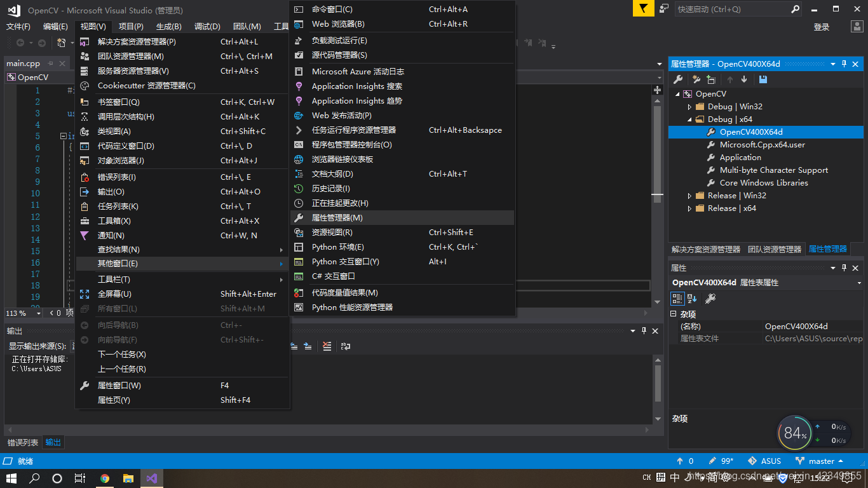868x488 pixels.
Task: Expand the Release | Win32 node
Action: tap(689, 196)
